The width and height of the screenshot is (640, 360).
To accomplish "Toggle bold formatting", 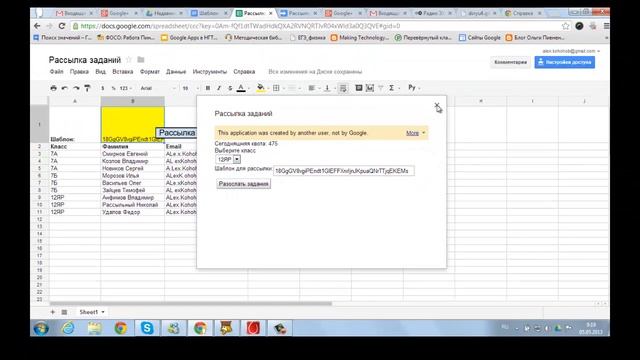I will click(208, 88).
